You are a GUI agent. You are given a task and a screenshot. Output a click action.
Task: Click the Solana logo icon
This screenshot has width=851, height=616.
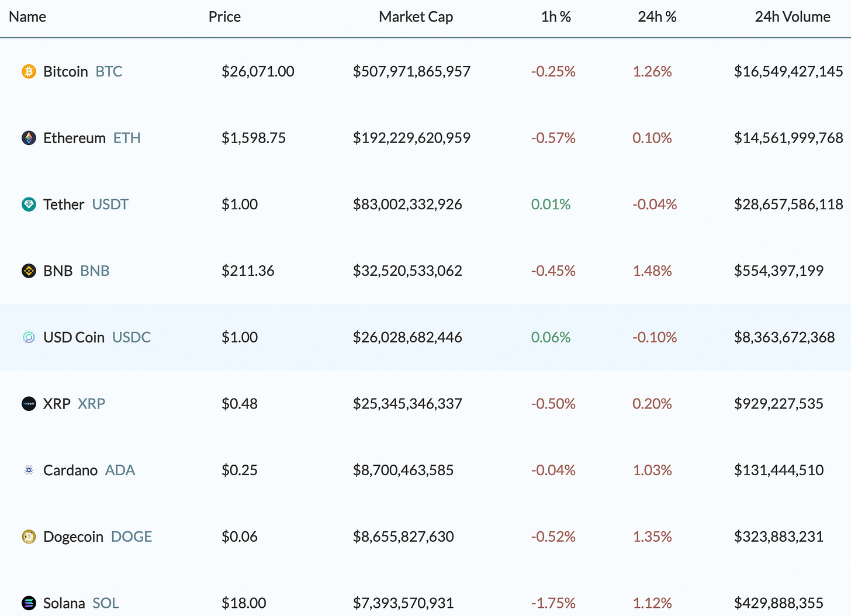(x=29, y=603)
